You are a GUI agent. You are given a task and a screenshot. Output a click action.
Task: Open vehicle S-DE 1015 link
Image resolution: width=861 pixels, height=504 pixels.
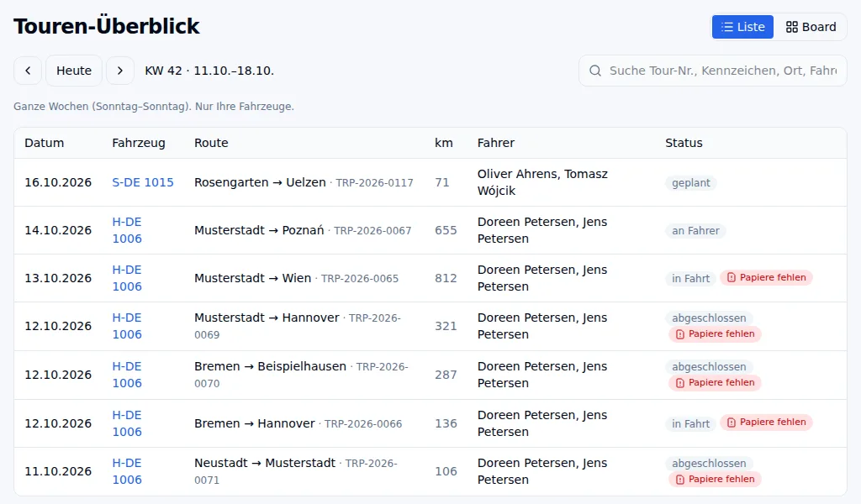[x=143, y=182]
